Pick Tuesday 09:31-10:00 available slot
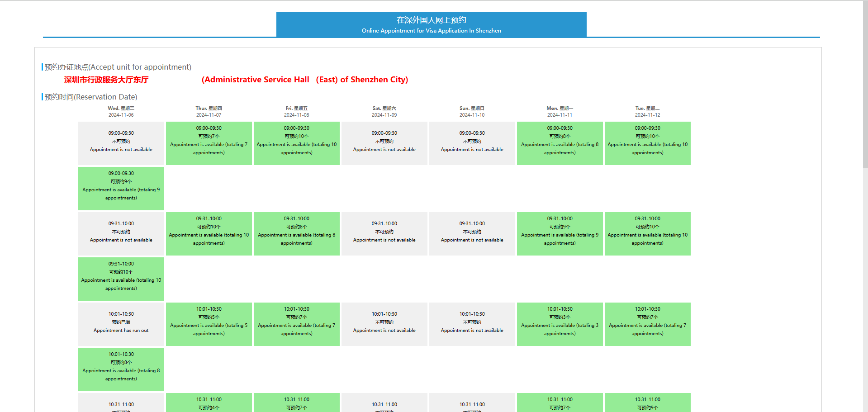This screenshot has height=412, width=868. pyautogui.click(x=647, y=233)
